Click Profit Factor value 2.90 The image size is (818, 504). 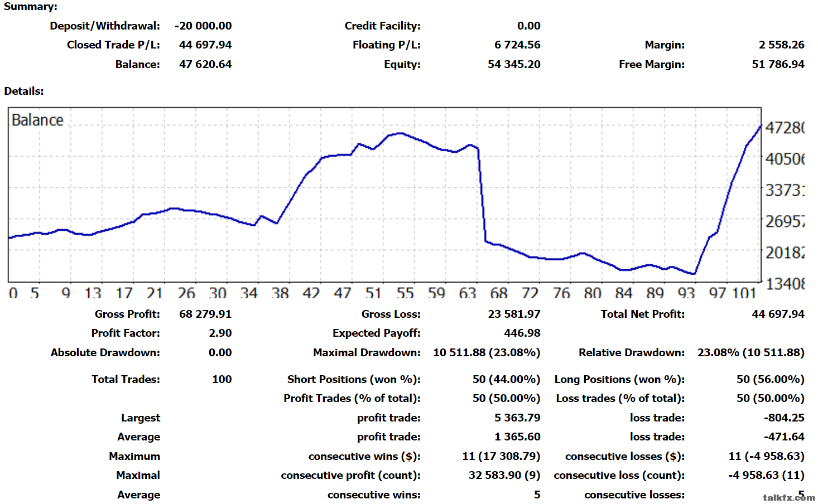220,333
